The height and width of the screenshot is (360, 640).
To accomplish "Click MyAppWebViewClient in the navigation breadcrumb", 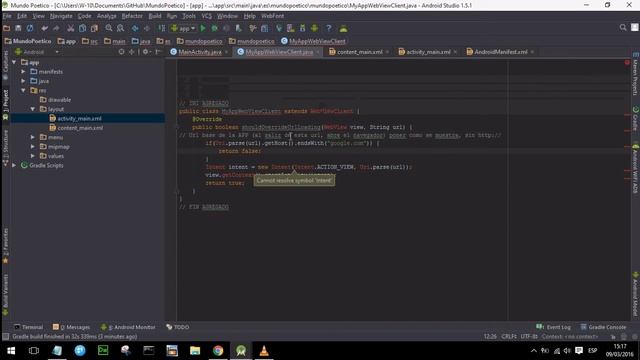I will [313, 41].
